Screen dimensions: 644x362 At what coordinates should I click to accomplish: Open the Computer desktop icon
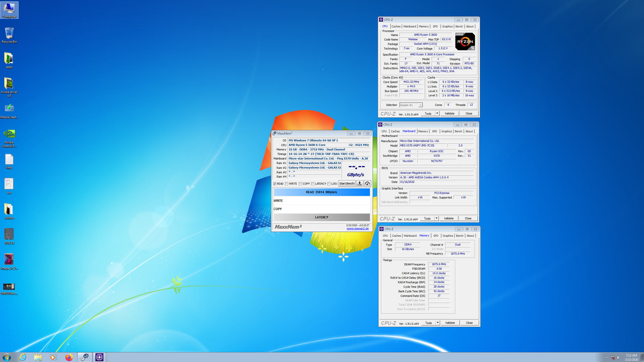(9, 10)
